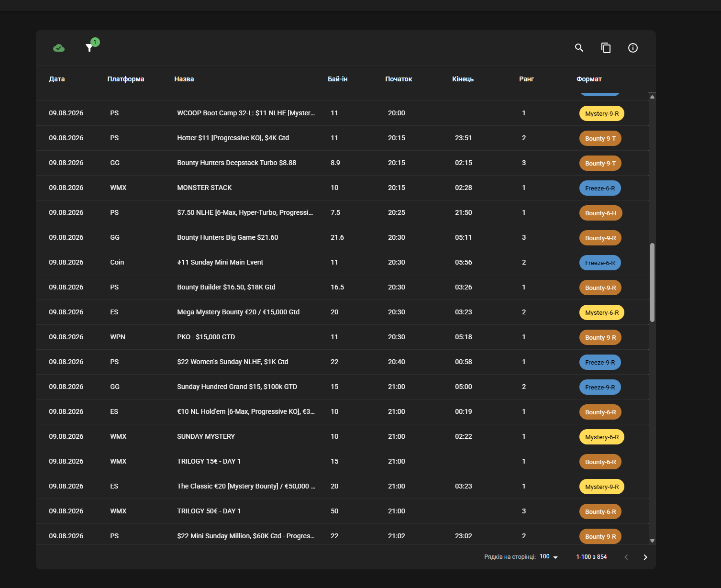This screenshot has height=588, width=721.
Task: Click scrollbar down arrow
Action: pyautogui.click(x=652, y=541)
